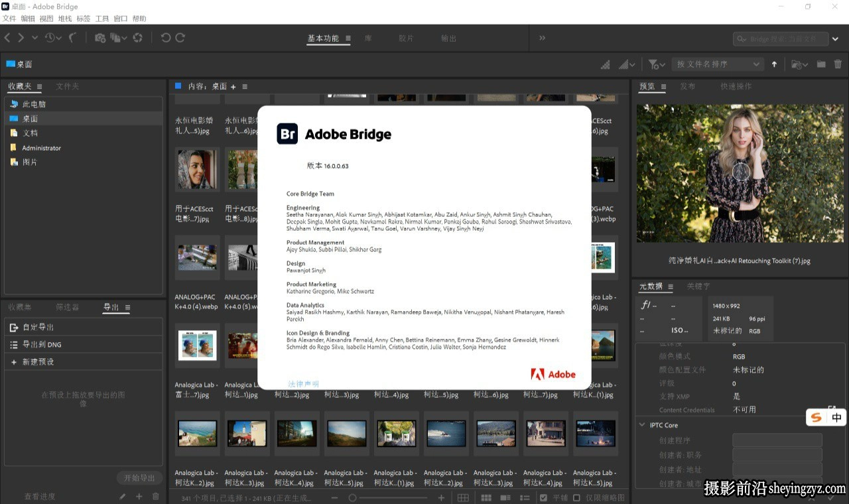Go forward with the right arrow
The image size is (849, 504).
point(21,38)
